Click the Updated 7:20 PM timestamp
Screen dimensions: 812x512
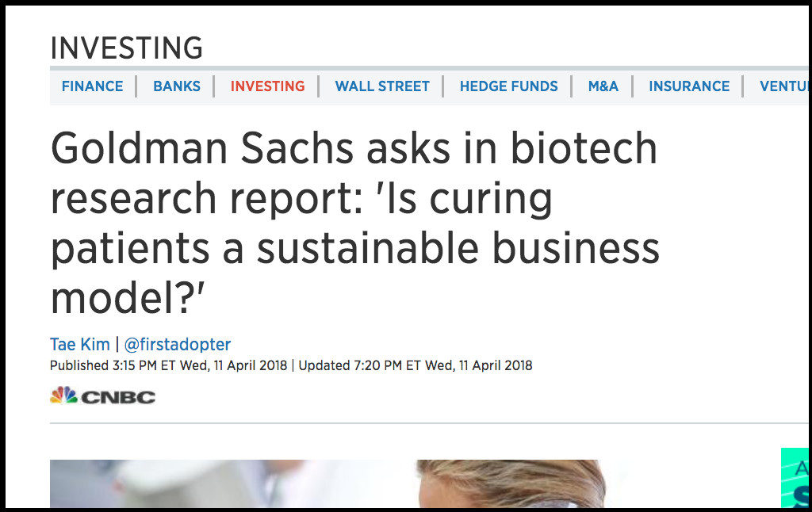coord(416,366)
